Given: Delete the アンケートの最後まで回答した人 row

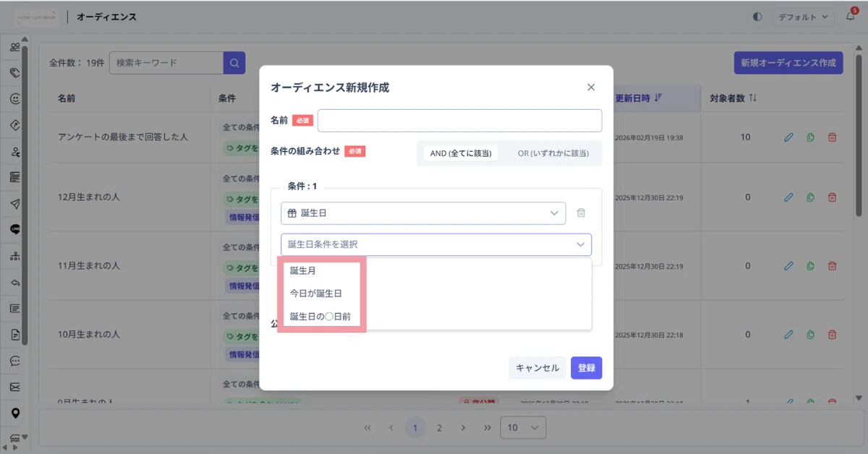Looking at the screenshot, I should coord(833,137).
